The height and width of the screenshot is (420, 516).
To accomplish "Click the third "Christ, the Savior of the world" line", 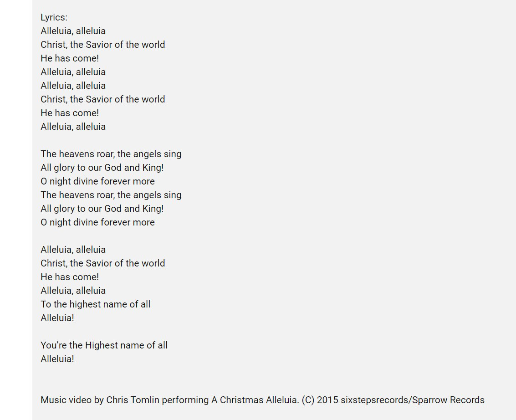I will (102, 263).
